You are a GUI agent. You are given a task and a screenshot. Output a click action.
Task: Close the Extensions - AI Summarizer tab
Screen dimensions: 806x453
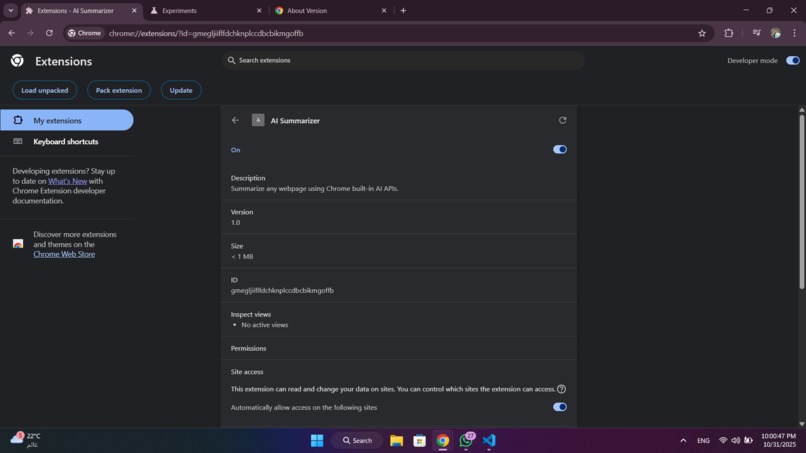[x=134, y=10]
